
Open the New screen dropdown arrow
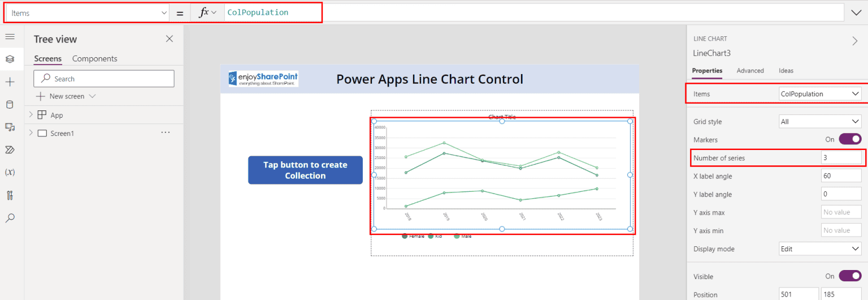(93, 96)
